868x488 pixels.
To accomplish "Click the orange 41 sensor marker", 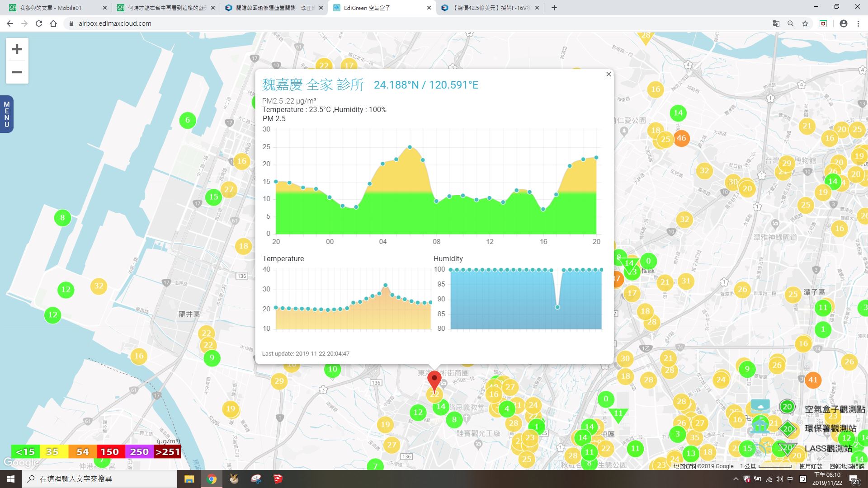I will tap(813, 380).
